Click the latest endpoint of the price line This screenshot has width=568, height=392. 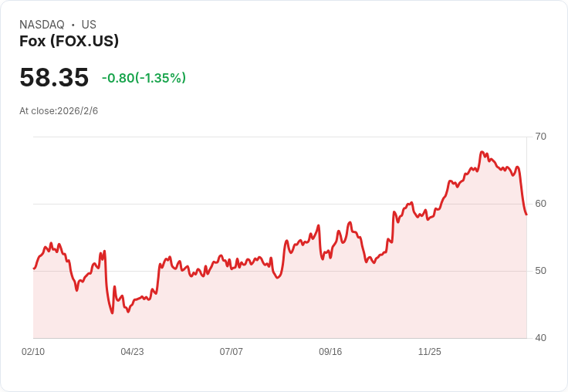tap(526, 215)
